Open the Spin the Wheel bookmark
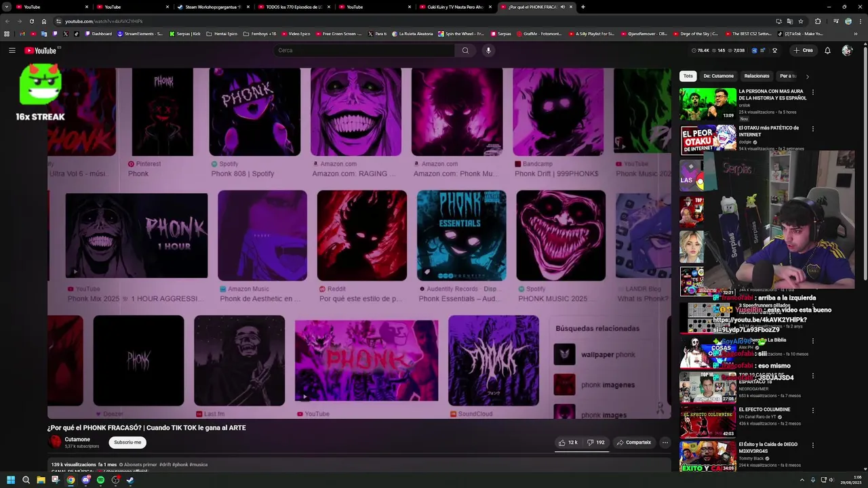The image size is (868, 488). click(x=461, y=33)
